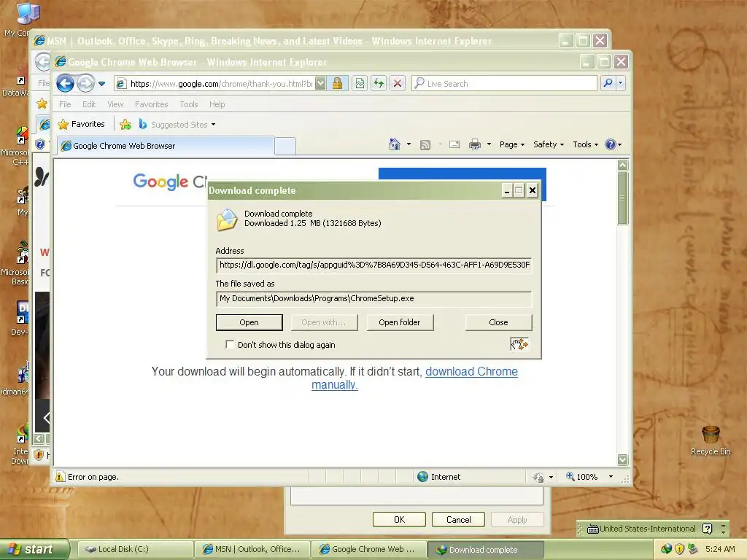Click Cancel in the background dialog

click(x=458, y=519)
